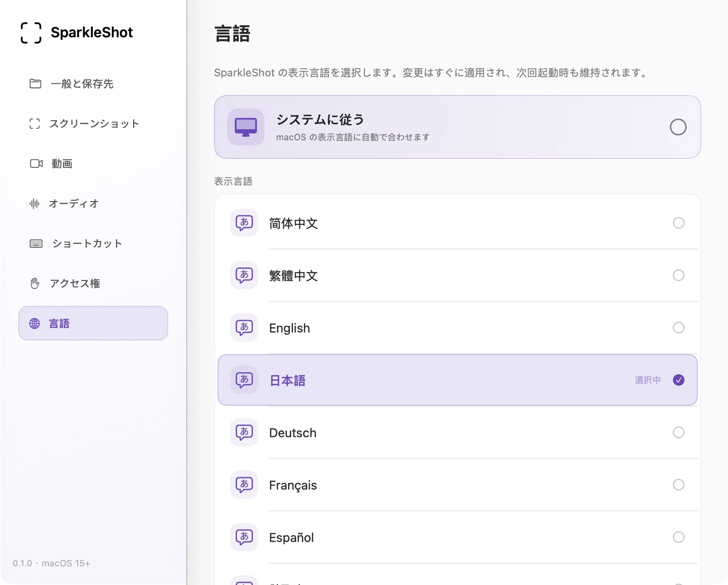Click the 日本語 language name

pyautogui.click(x=288, y=380)
